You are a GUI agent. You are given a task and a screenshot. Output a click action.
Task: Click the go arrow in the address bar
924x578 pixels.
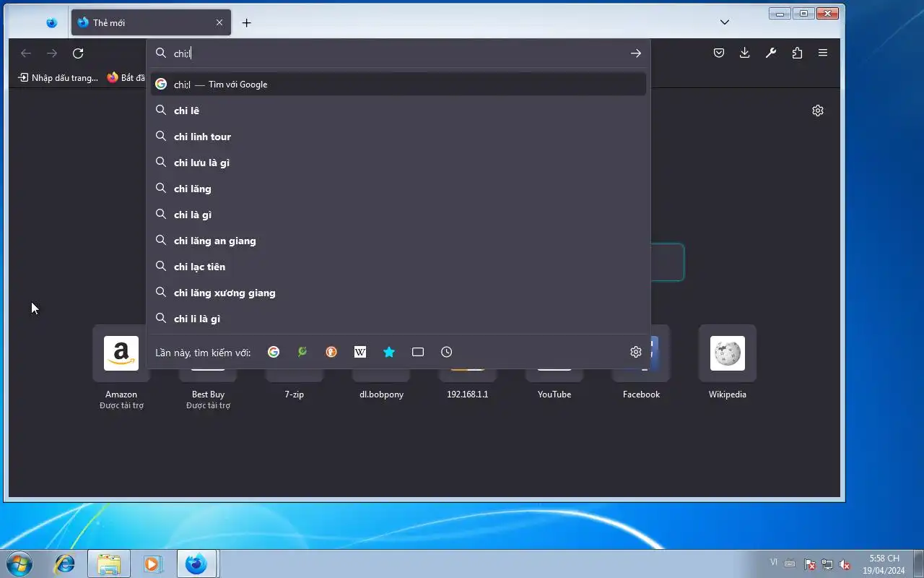635,53
